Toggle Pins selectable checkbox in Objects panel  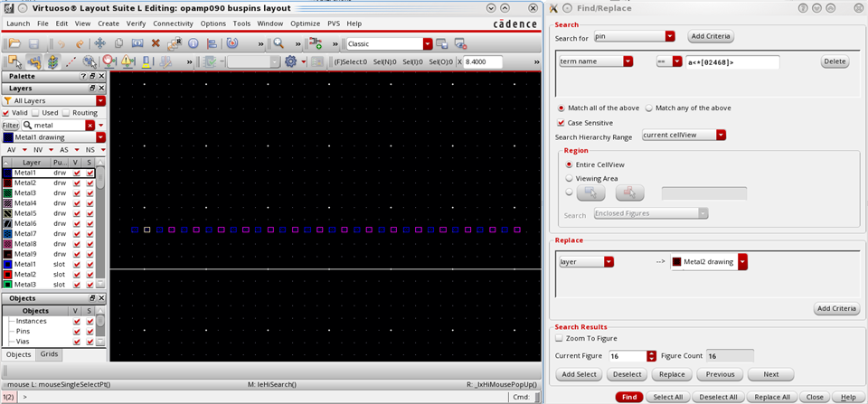90,331
